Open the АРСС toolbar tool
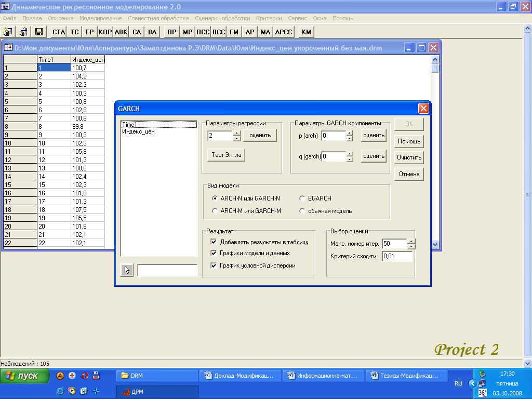The height and width of the screenshot is (399, 532). [284, 32]
